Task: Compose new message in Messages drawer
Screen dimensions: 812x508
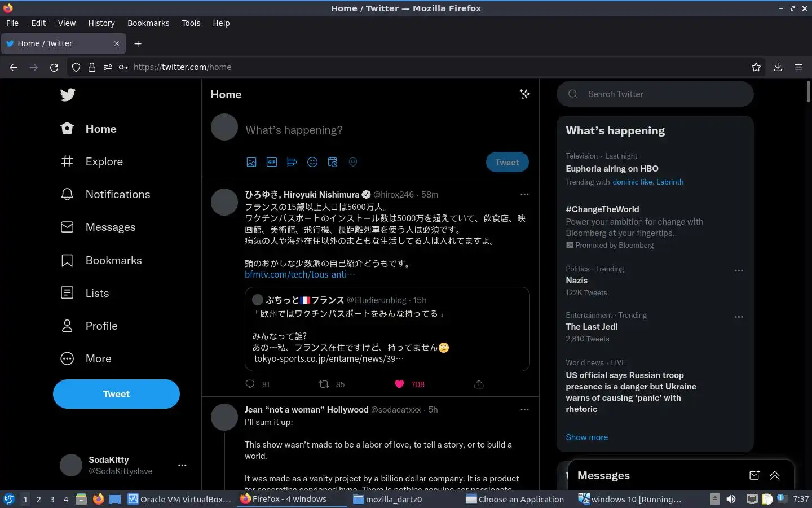Action: pyautogui.click(x=754, y=475)
